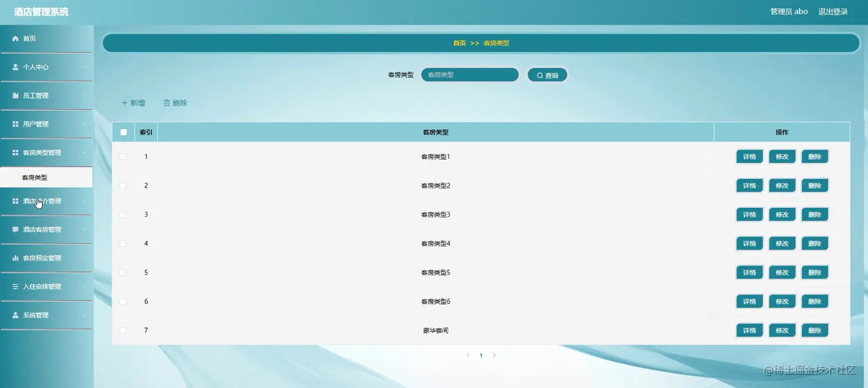Click 客房类型 column header in table

pos(436,132)
